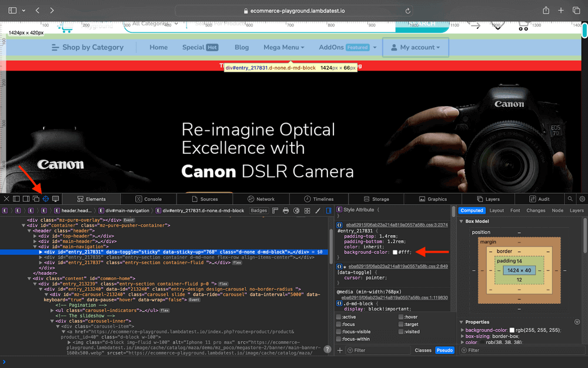Tick the :focus-within pseudo-class checkbox
The image size is (588, 368).
(x=338, y=339)
